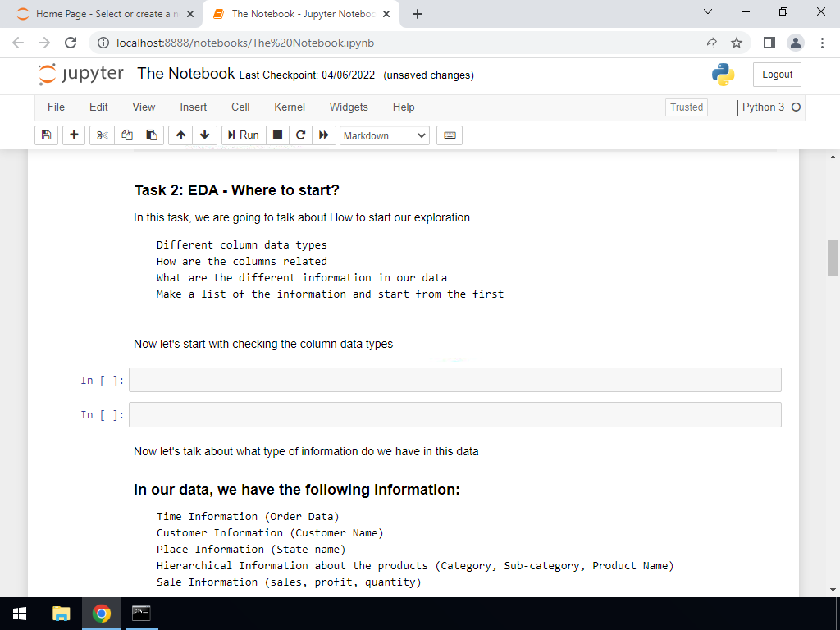The height and width of the screenshot is (630, 840).
Task: Open the View menu
Action: [x=144, y=107]
